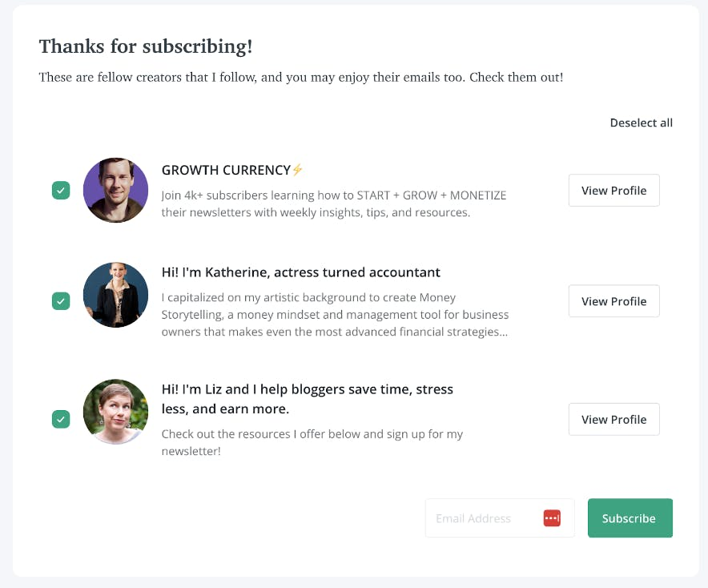The height and width of the screenshot is (588, 708).
Task: Click Liz's heading about helping bloggers save time
Action: 307,399
